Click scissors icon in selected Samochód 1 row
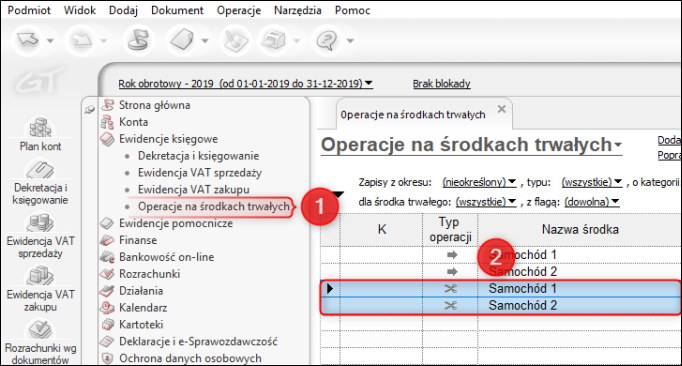The height and width of the screenshot is (366, 682). coord(451,289)
